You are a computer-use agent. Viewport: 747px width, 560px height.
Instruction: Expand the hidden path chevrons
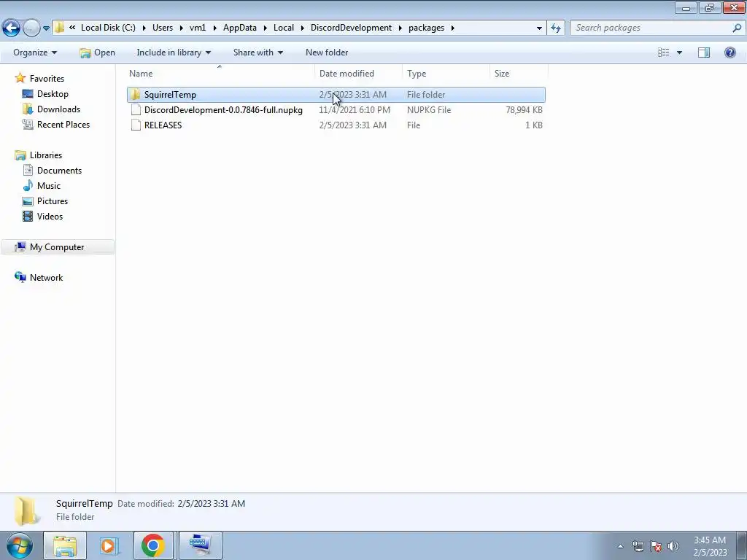[x=72, y=28]
